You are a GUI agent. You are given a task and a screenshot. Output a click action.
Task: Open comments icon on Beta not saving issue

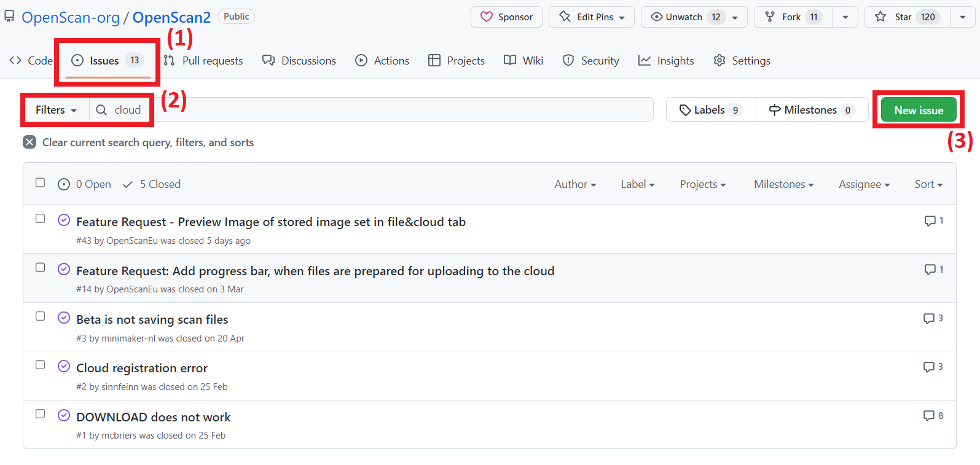pos(933,318)
